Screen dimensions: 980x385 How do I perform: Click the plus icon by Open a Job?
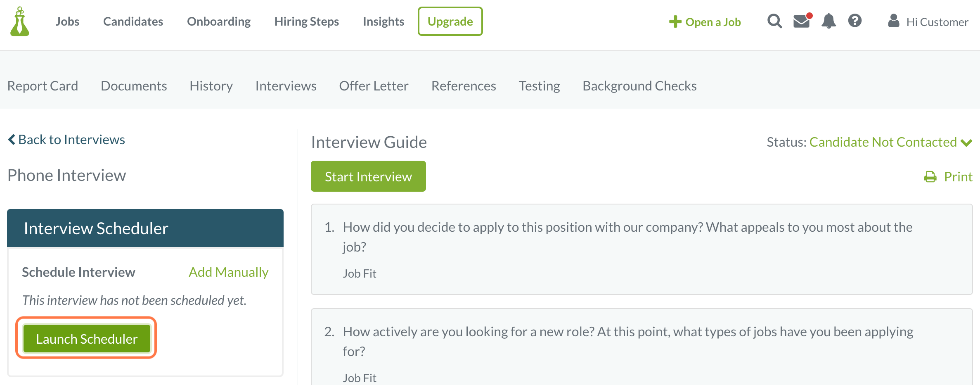coord(675,21)
